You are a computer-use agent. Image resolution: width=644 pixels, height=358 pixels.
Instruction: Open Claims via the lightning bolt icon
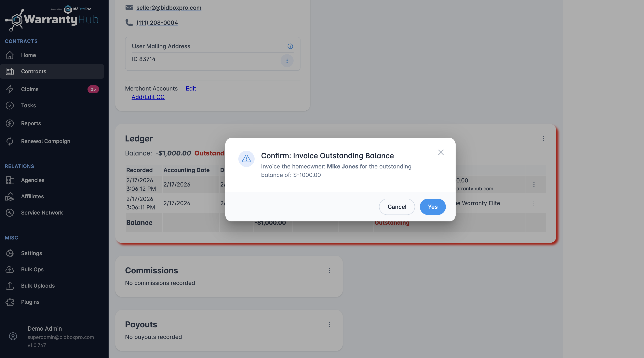10,89
